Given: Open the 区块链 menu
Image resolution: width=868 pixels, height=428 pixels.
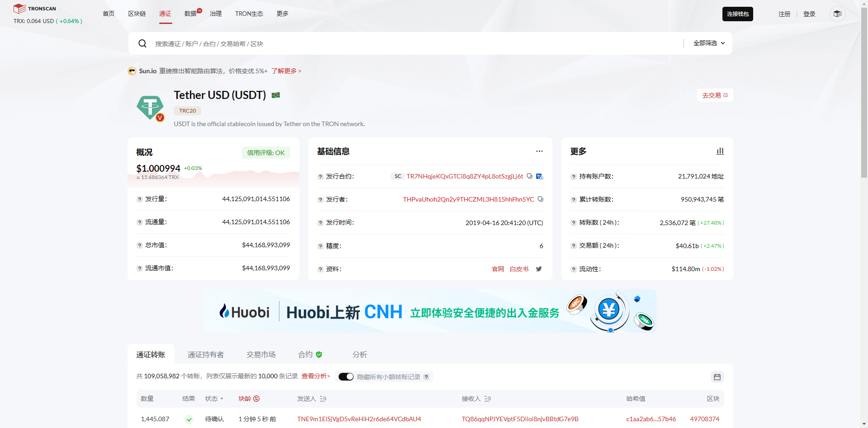Looking at the screenshot, I should click(x=137, y=14).
